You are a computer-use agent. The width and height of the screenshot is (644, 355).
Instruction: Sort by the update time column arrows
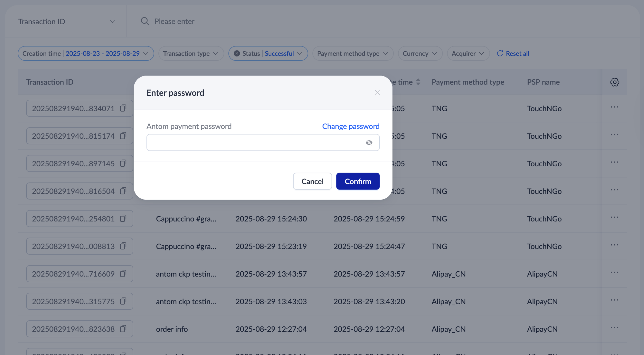(x=418, y=82)
